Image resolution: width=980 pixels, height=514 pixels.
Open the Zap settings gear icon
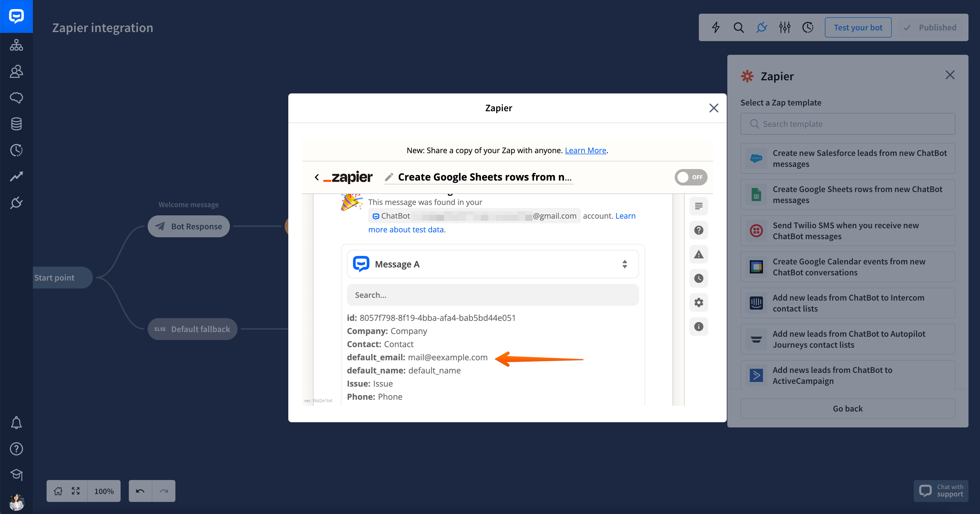tap(699, 302)
